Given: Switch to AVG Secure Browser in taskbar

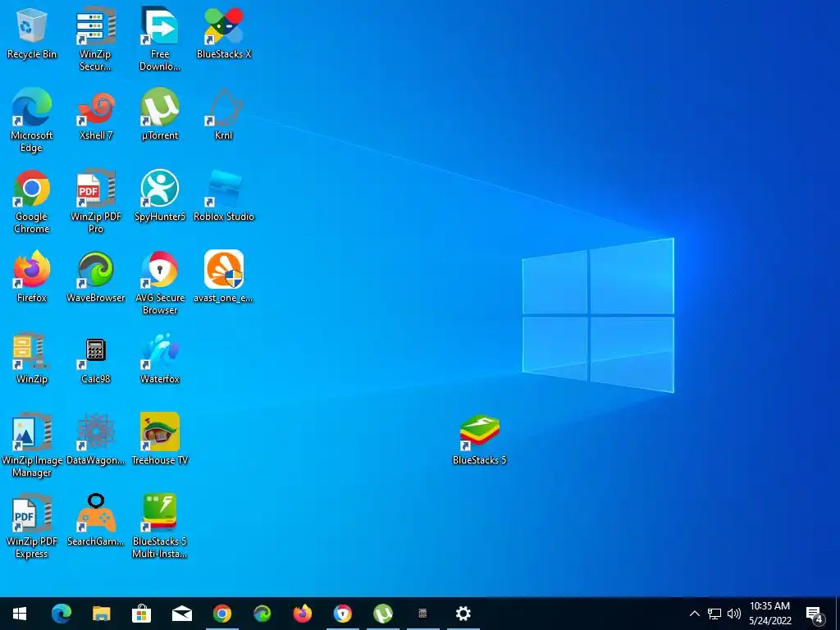Looking at the screenshot, I should [x=342, y=614].
